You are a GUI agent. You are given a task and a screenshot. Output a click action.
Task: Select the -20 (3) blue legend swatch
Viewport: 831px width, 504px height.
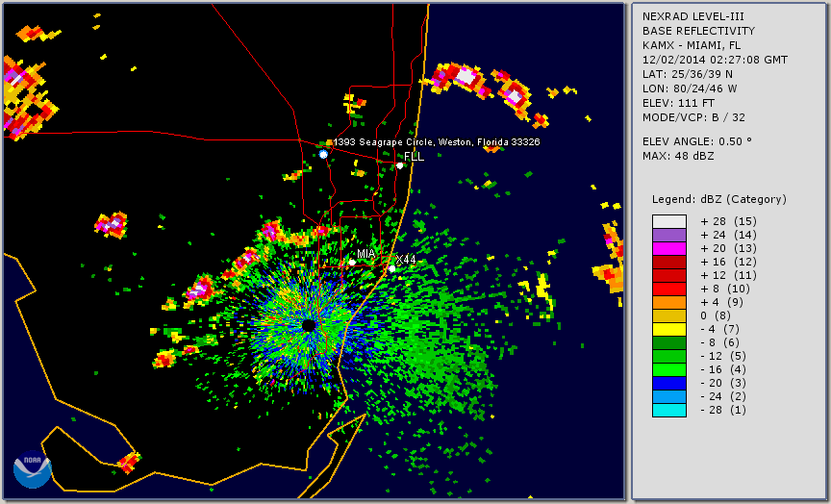point(669,384)
